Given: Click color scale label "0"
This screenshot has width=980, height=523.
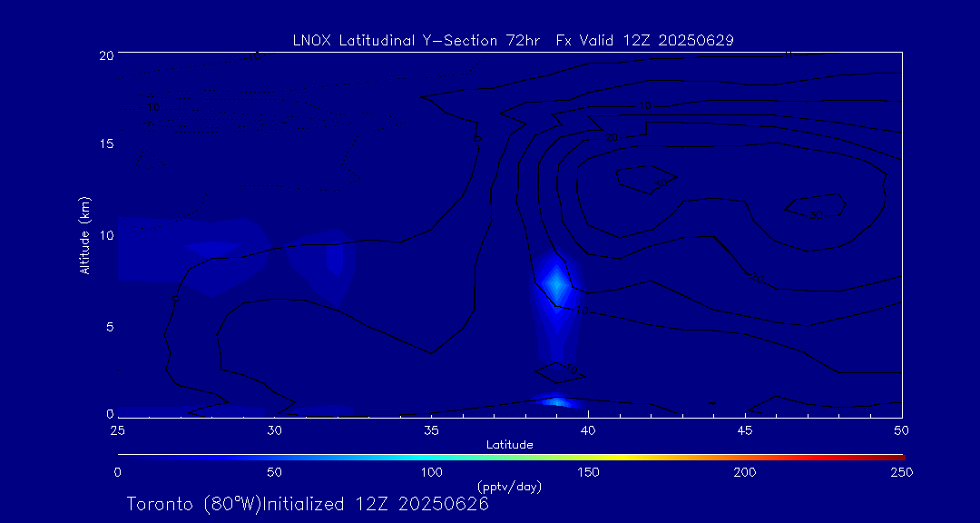Looking at the screenshot, I should pos(117,472).
